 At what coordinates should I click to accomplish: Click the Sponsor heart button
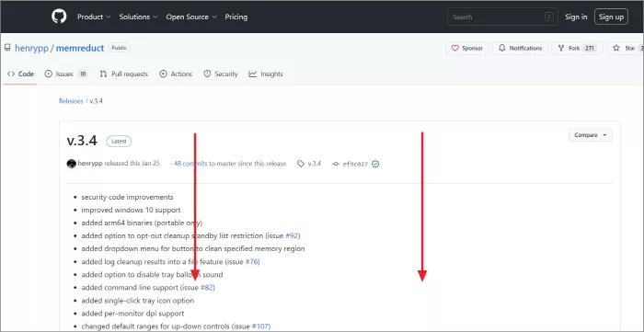[x=467, y=49]
